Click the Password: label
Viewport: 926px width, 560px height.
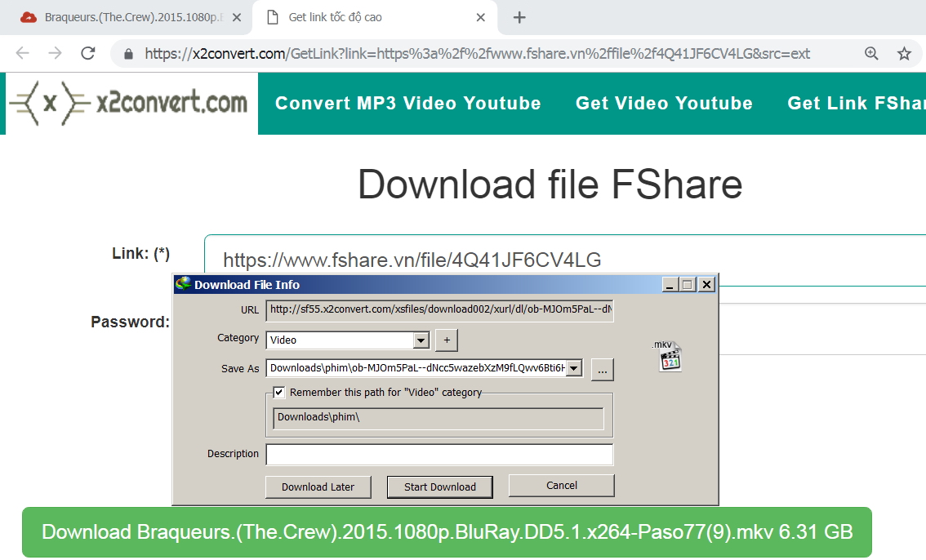pos(130,322)
